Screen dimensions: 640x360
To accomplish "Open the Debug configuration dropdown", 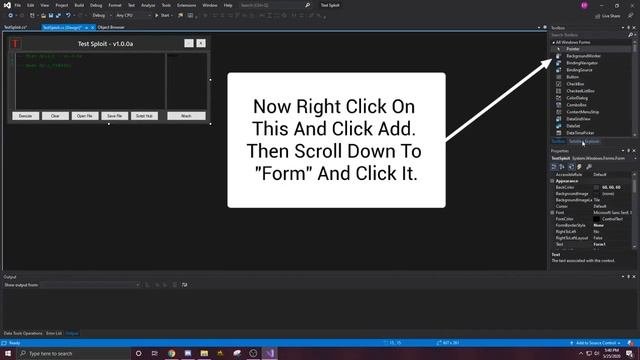I will click(x=102, y=16).
